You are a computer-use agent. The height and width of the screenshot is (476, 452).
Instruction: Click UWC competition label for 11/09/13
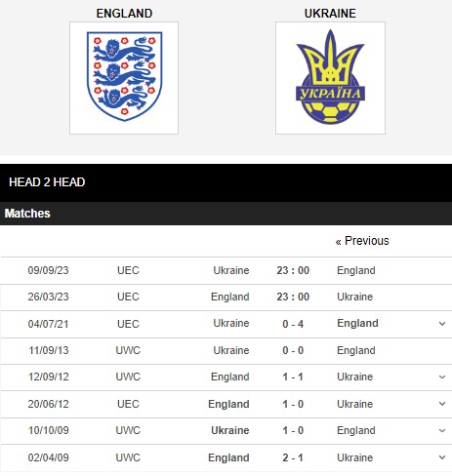pos(128,350)
